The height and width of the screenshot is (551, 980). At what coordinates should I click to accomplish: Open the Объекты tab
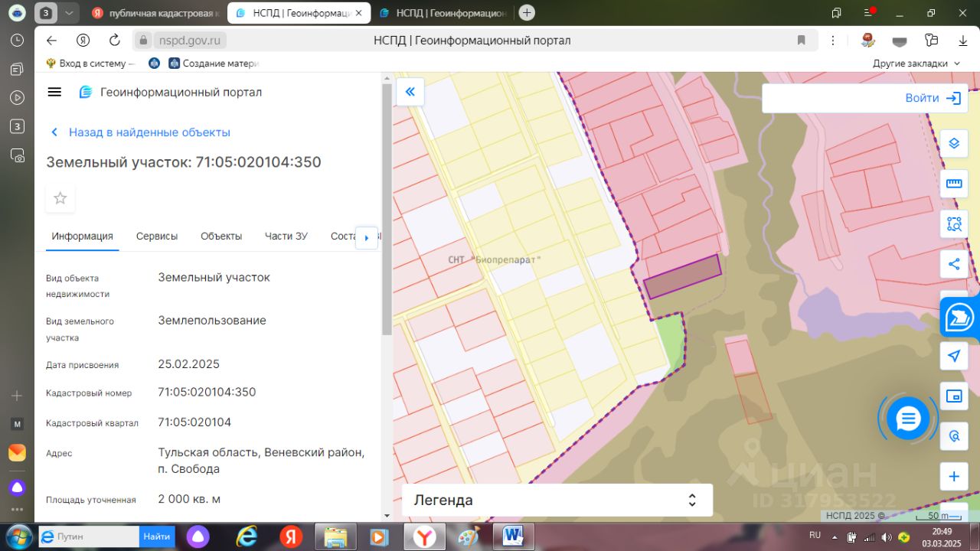point(221,236)
